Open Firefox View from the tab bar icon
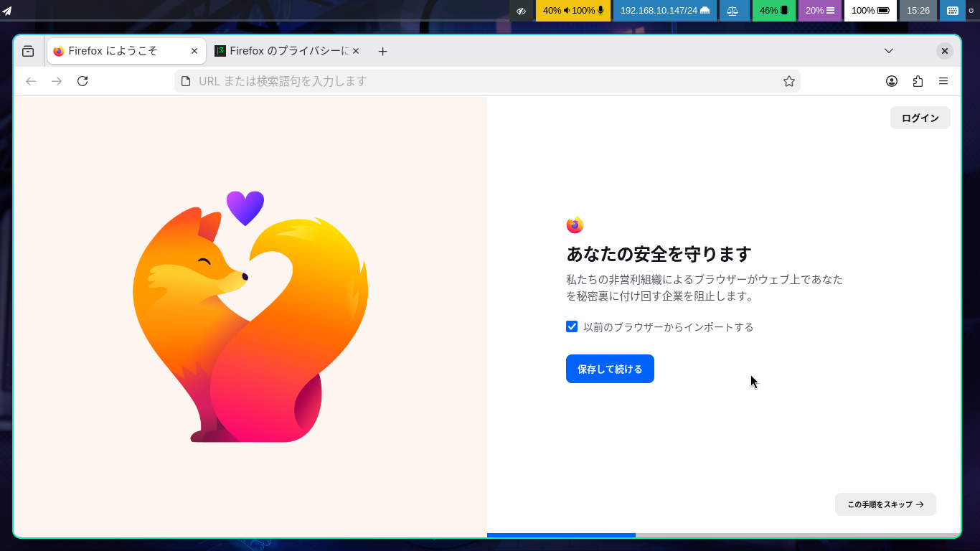The height and width of the screenshot is (551, 980). pyautogui.click(x=28, y=51)
